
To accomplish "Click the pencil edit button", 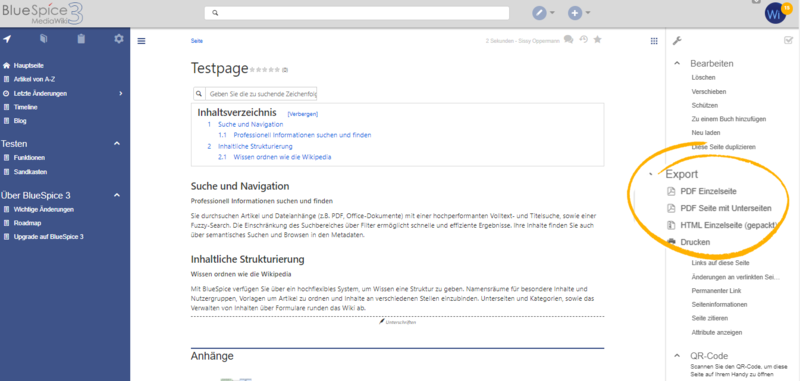I will (x=539, y=13).
